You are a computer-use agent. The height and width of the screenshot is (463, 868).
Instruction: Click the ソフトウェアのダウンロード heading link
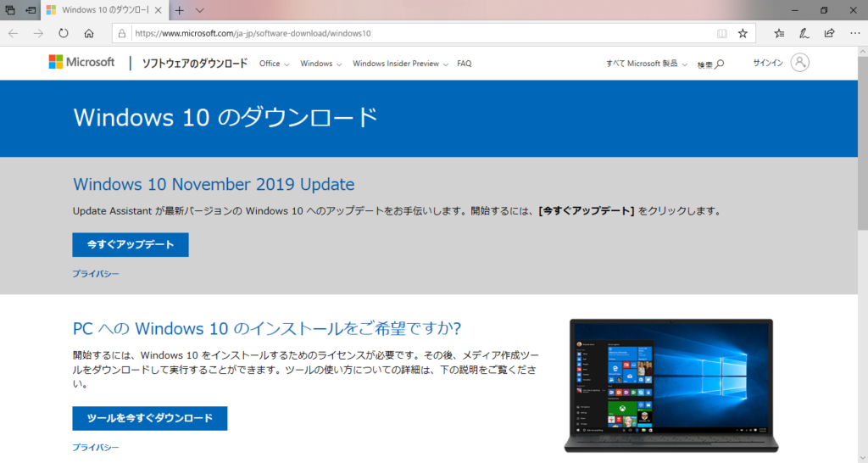(195, 63)
